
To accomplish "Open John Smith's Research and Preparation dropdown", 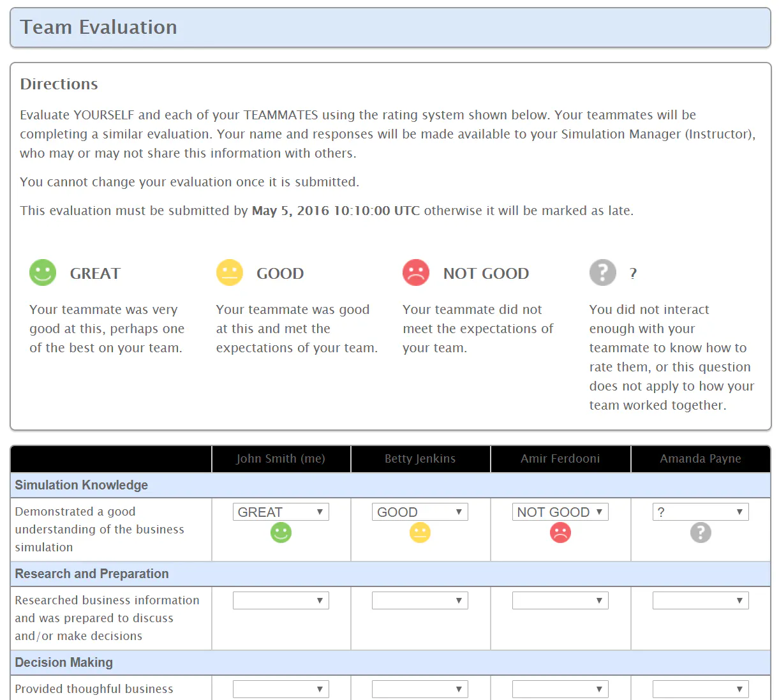I will coord(281,600).
